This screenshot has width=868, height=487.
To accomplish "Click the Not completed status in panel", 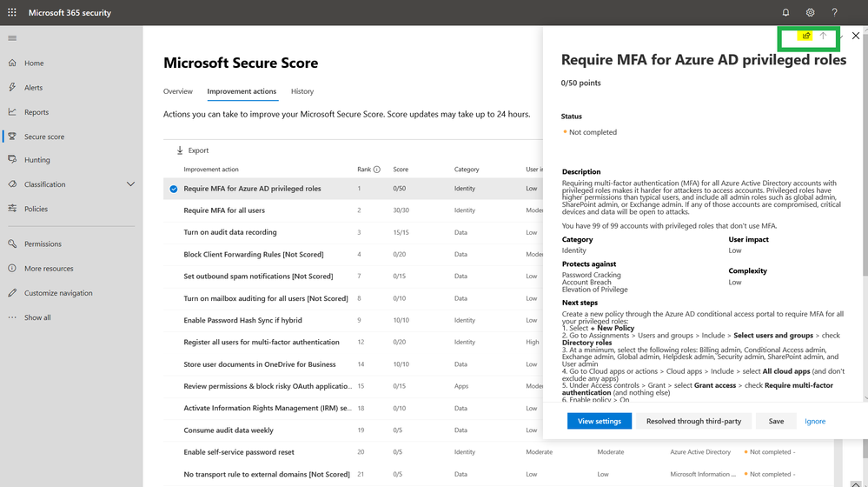I will point(590,132).
